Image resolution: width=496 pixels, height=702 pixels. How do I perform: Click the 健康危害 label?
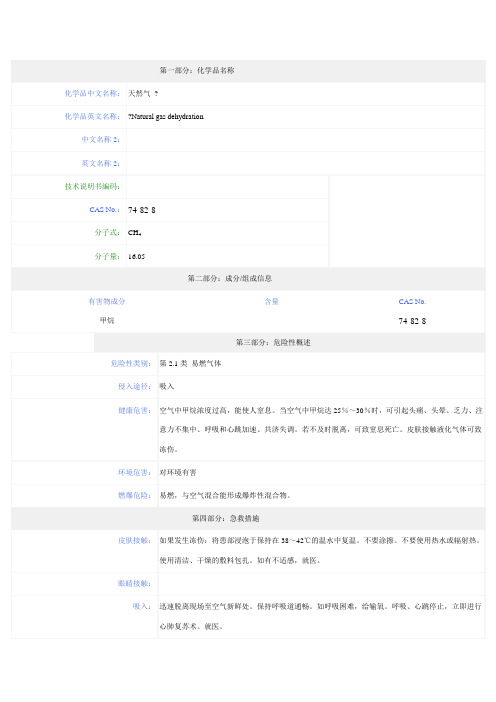tap(135, 410)
